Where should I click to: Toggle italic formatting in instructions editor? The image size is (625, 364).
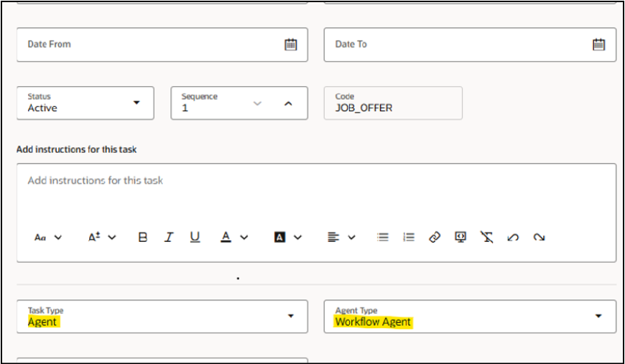[169, 238]
